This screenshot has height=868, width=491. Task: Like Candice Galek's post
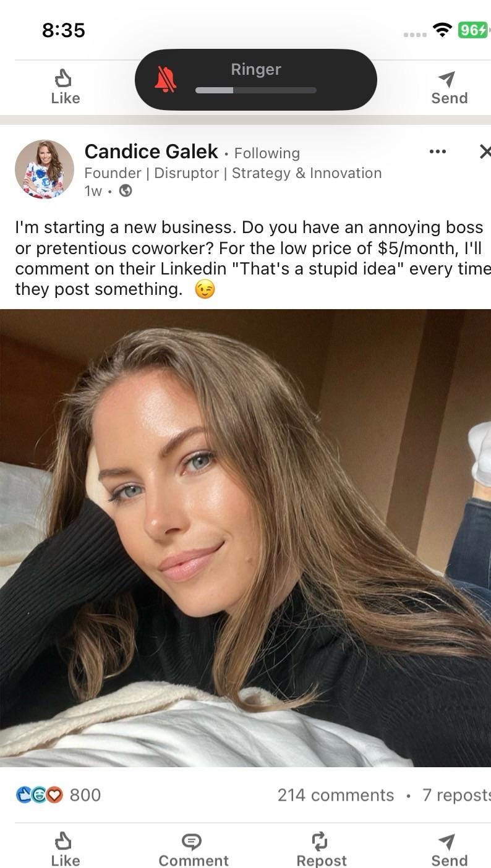coord(65,849)
